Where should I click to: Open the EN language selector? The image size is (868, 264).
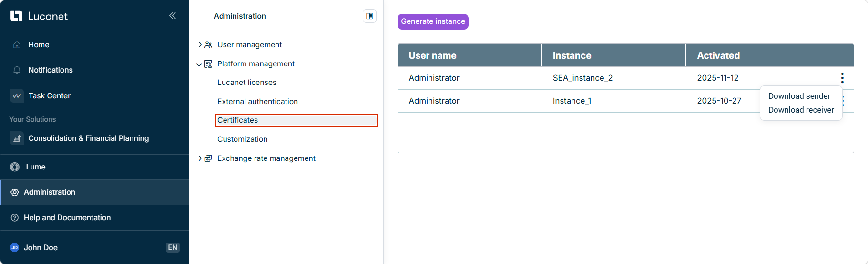click(173, 247)
